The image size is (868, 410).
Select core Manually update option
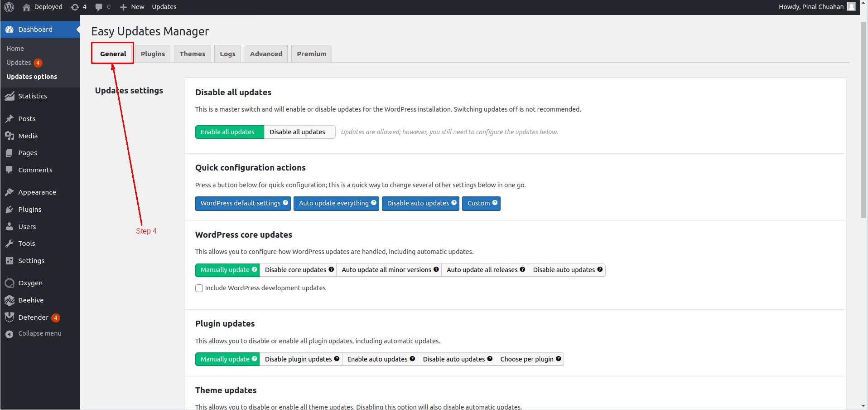[x=227, y=270]
